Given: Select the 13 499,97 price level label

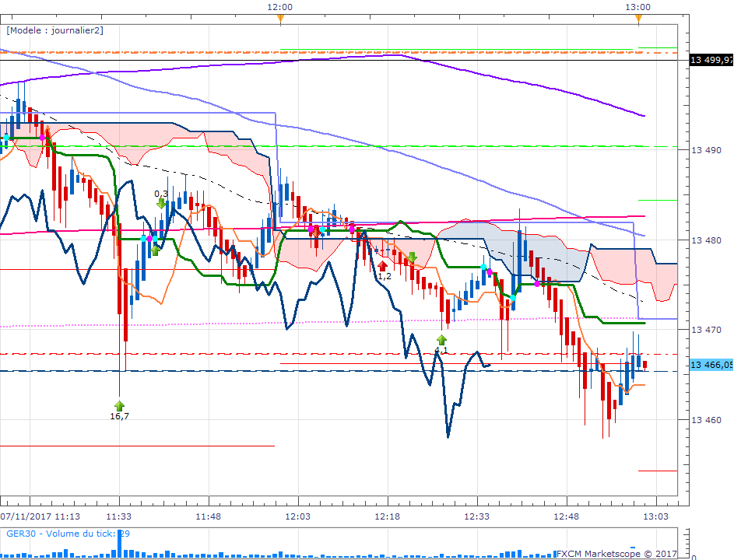Looking at the screenshot, I should (711, 60).
